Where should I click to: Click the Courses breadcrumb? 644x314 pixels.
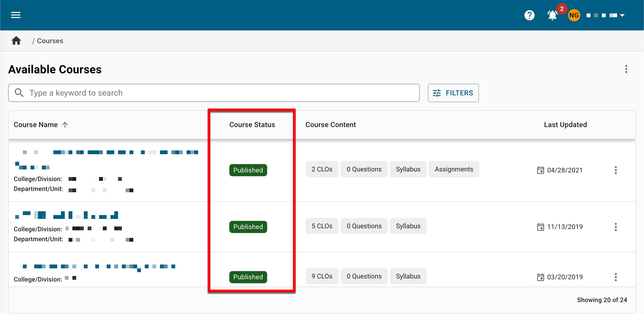coord(50,41)
